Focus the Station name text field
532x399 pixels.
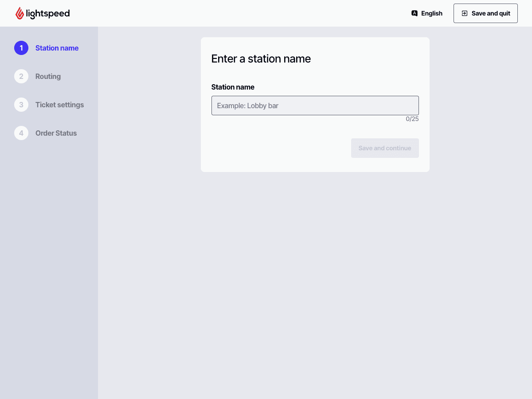click(x=315, y=106)
